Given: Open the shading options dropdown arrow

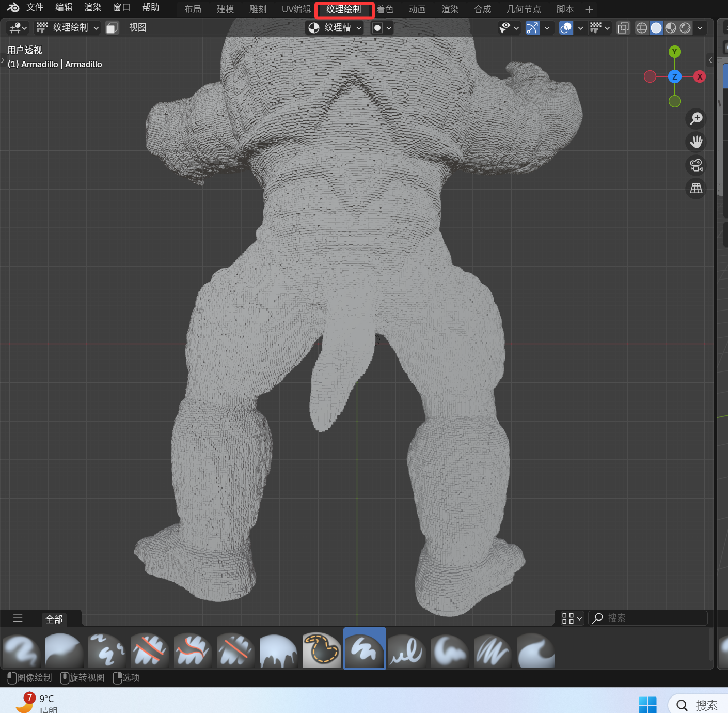Looking at the screenshot, I should [x=700, y=28].
